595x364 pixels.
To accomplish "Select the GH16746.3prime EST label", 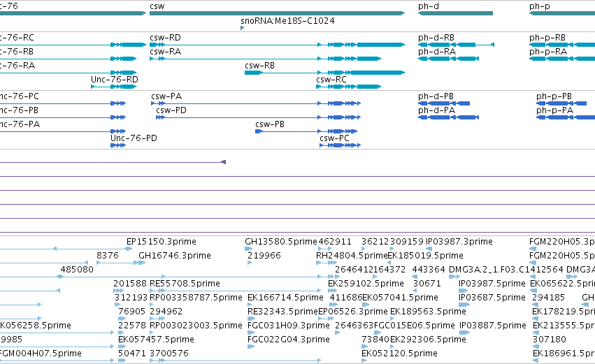I will (175, 256).
